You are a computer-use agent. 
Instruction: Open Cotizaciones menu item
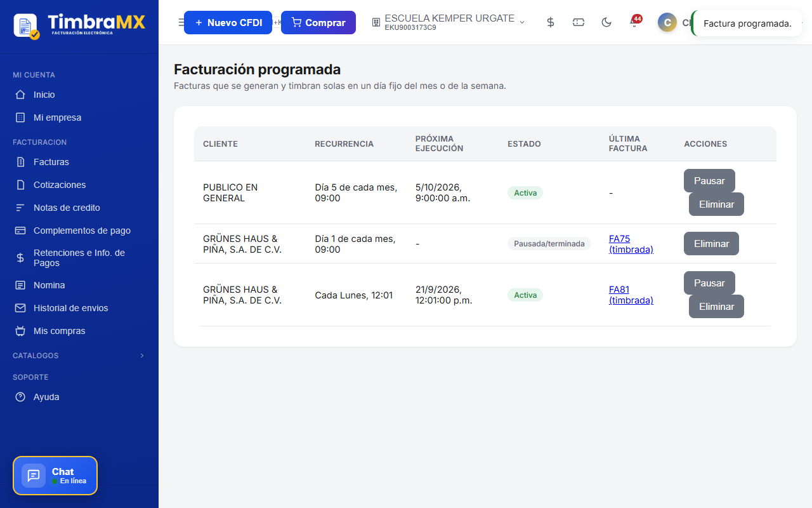79,185
